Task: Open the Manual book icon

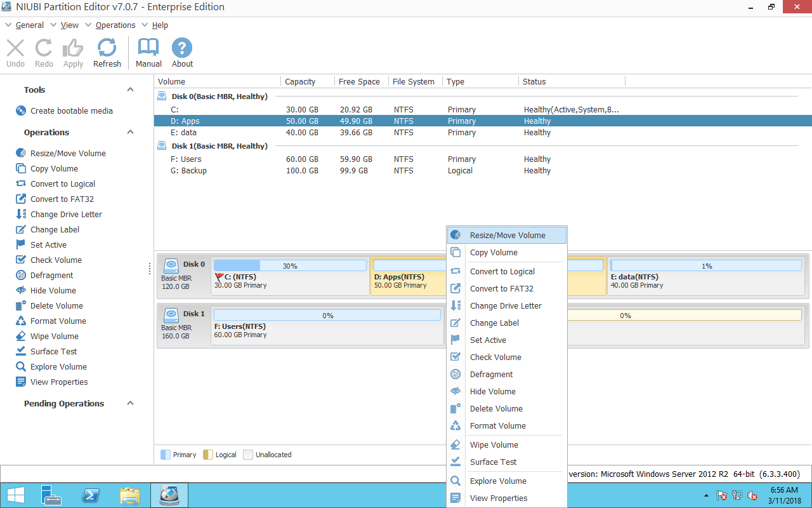Action: point(148,48)
